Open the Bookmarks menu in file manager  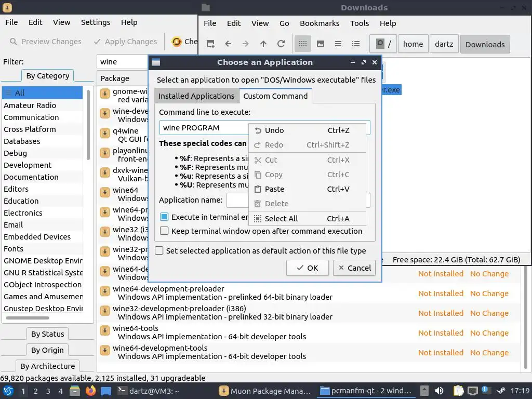pyautogui.click(x=320, y=23)
